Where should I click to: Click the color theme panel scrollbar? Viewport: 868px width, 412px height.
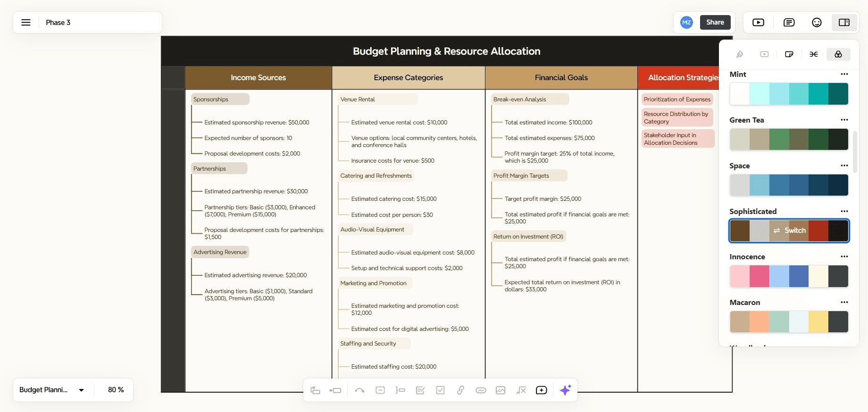[855, 152]
